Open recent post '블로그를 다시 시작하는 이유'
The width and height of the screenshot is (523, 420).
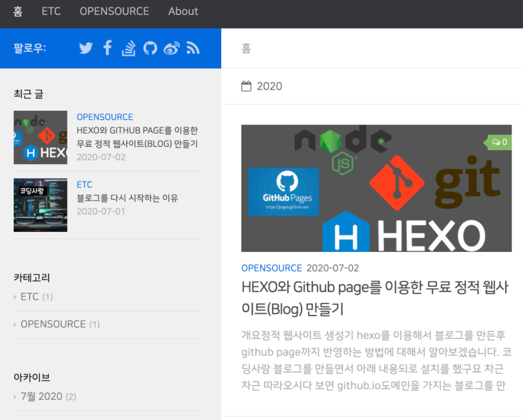pos(127,198)
